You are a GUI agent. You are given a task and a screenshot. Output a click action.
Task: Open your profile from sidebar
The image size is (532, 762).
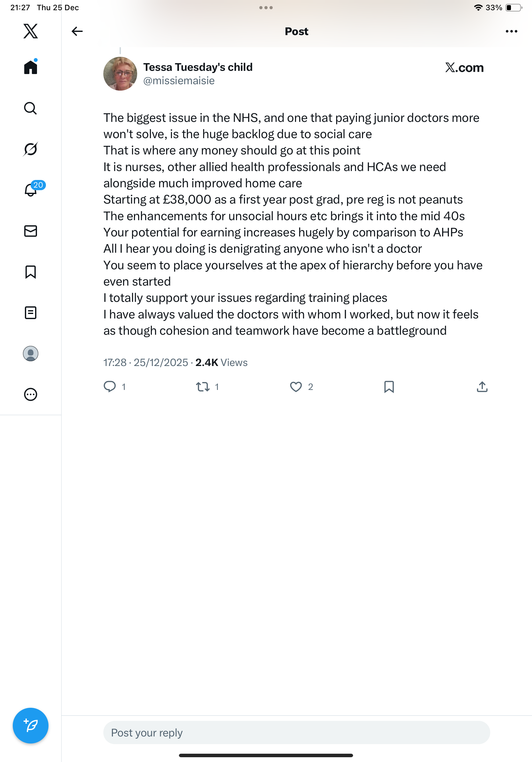coord(31,354)
